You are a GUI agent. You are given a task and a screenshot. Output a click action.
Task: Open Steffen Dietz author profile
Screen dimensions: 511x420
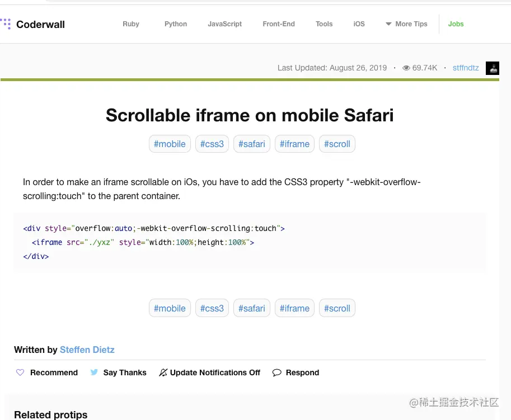point(87,350)
